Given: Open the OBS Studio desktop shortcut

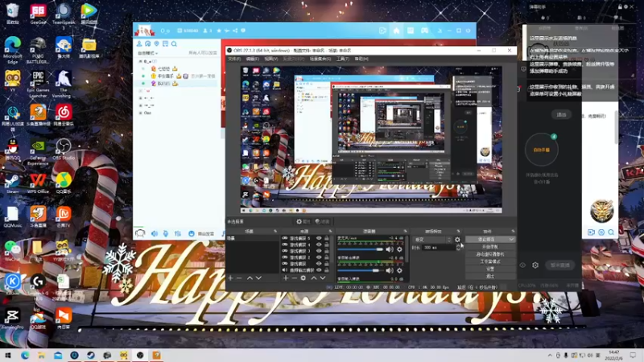Looking at the screenshot, I should 64,150.
